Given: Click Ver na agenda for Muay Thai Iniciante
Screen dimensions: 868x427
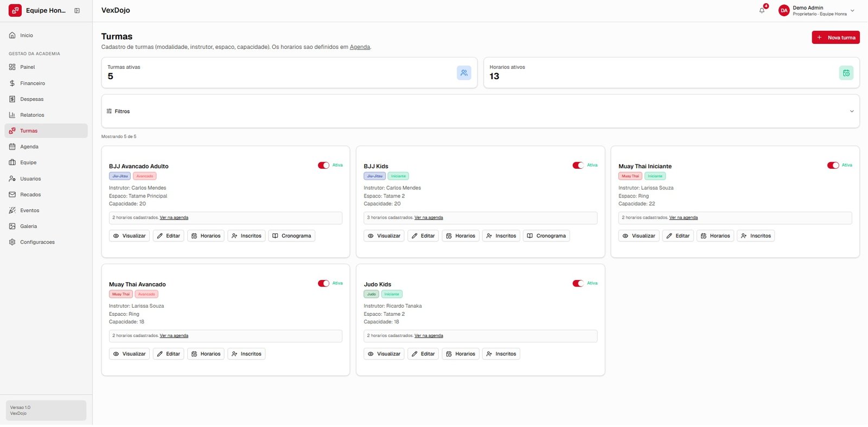Looking at the screenshot, I should tap(684, 218).
